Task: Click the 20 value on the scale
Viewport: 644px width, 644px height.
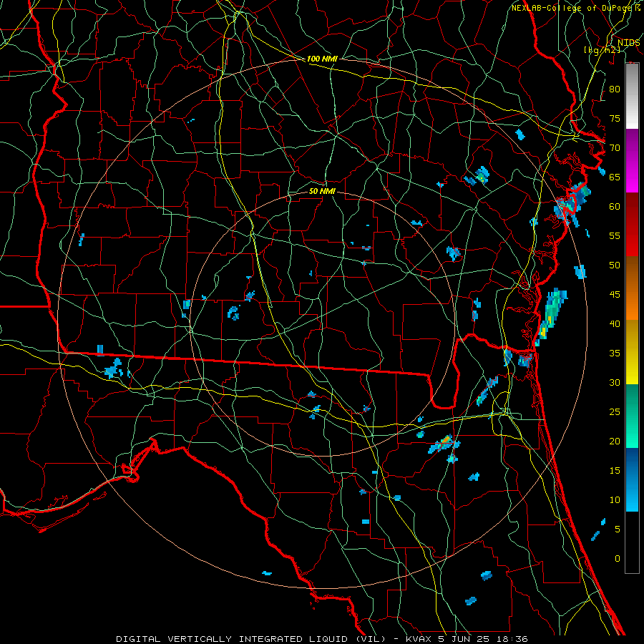Action: pyautogui.click(x=615, y=441)
